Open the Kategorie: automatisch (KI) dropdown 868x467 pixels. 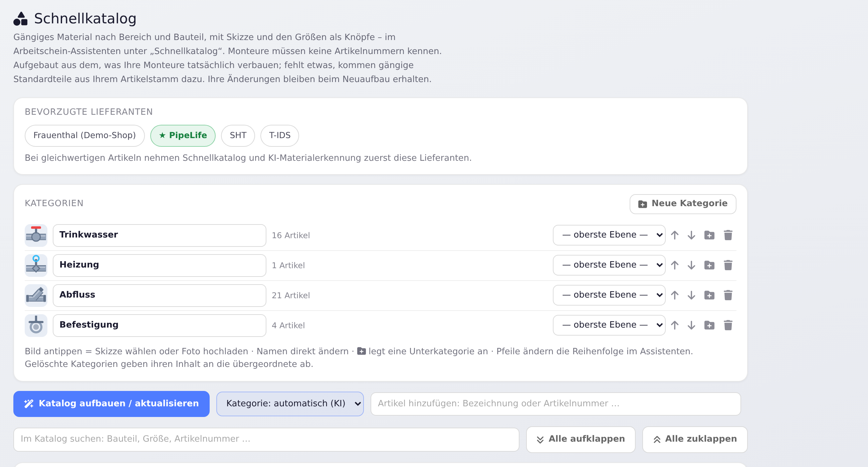click(x=290, y=403)
